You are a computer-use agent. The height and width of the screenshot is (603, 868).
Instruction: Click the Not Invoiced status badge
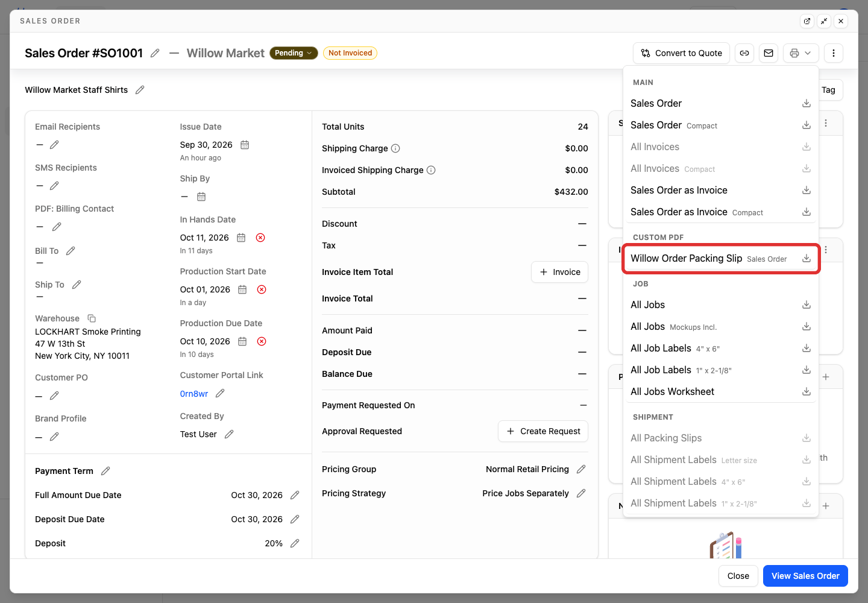(350, 53)
